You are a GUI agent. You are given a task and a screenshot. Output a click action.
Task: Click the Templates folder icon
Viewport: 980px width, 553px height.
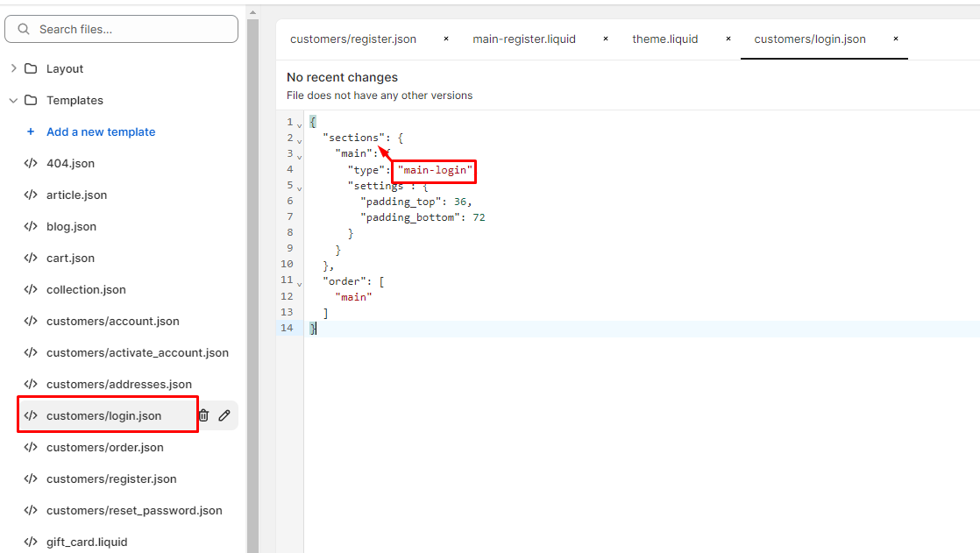click(31, 100)
